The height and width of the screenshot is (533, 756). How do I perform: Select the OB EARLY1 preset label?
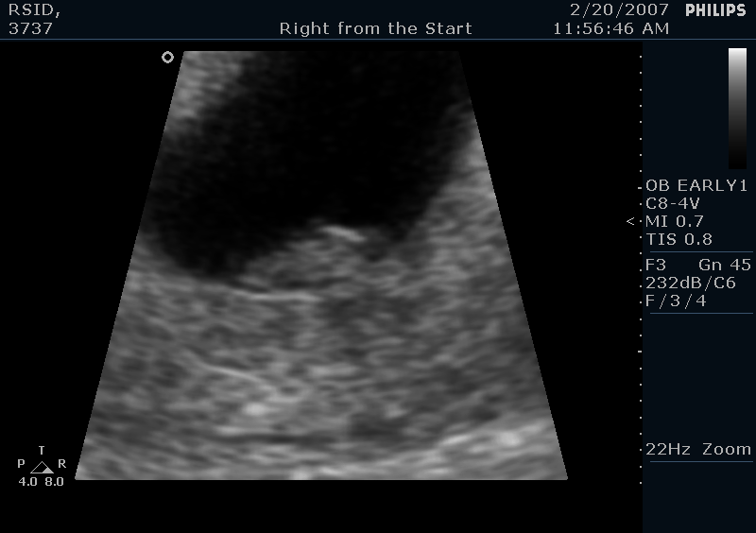(x=696, y=186)
